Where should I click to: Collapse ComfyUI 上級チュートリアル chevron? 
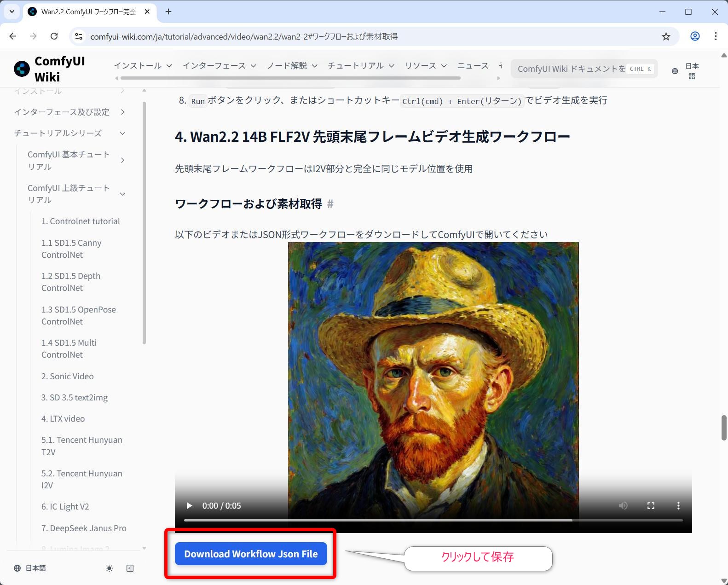pos(122,194)
